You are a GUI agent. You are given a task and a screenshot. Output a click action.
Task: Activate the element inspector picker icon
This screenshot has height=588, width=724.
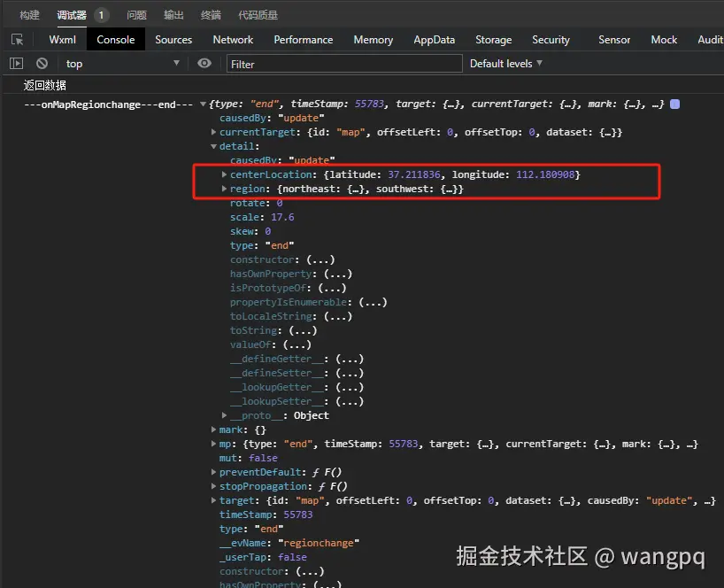pyautogui.click(x=17, y=40)
